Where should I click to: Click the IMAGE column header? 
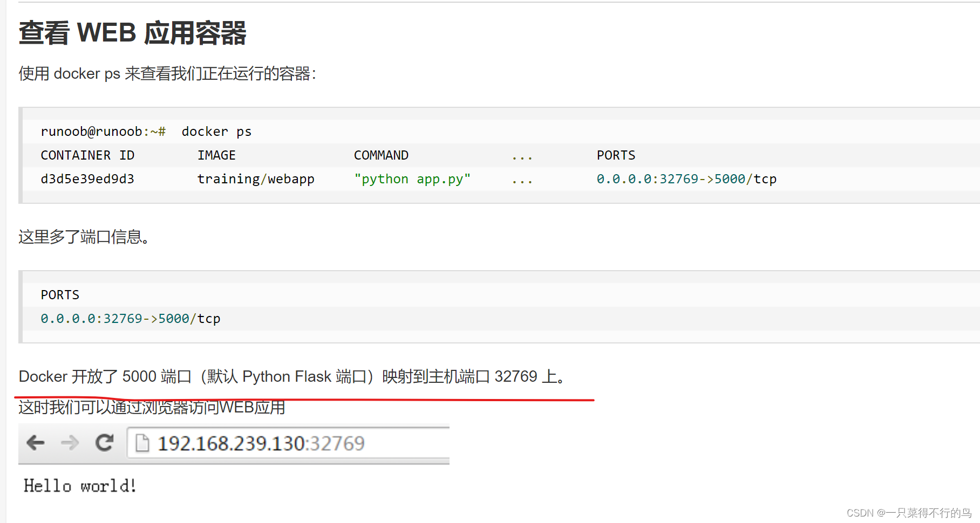(216, 155)
